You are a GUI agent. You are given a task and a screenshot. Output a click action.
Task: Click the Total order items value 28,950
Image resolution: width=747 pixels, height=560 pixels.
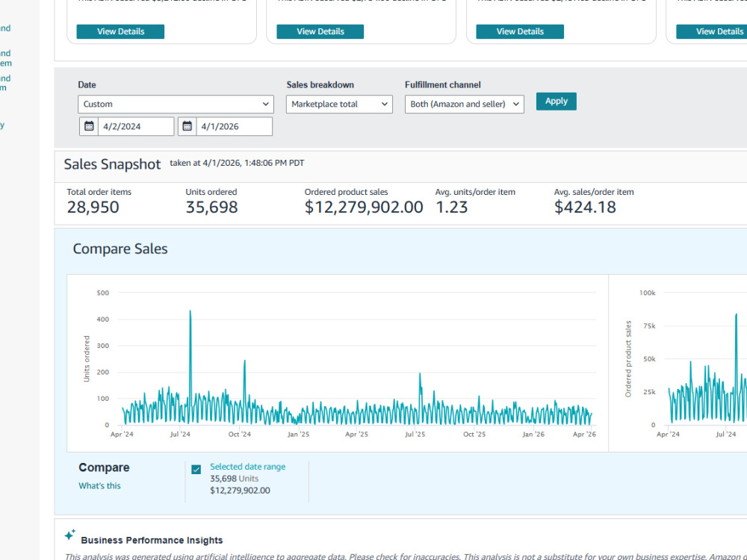coord(93,207)
